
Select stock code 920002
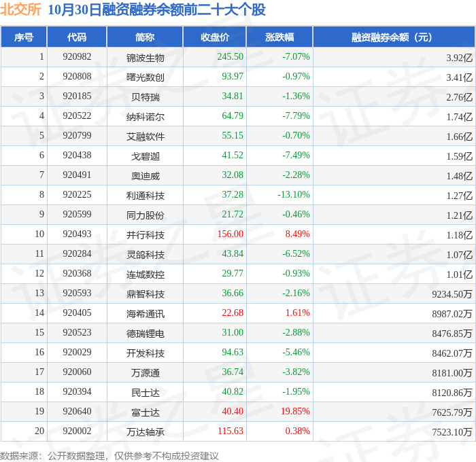tap(77, 431)
